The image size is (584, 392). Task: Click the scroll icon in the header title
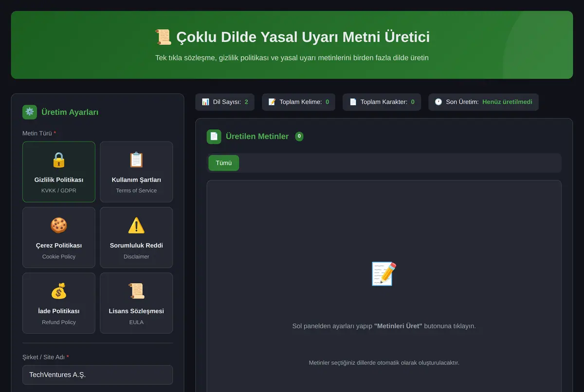163,37
